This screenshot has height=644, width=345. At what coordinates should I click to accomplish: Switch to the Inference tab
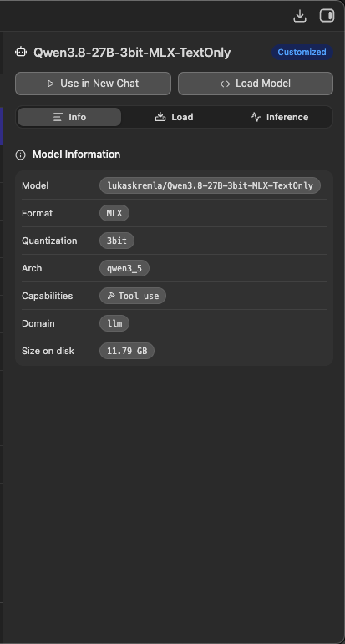279,117
